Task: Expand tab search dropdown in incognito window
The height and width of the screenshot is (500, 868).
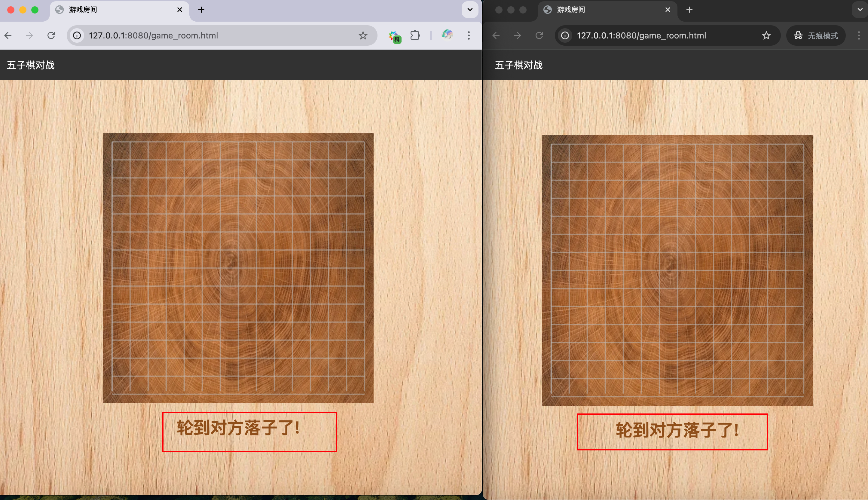Action: (860, 10)
